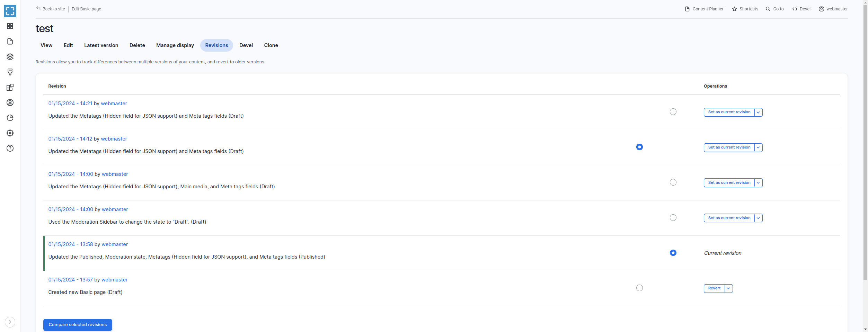Click Back to site link
The width and height of the screenshot is (868, 332).
coord(51,9)
